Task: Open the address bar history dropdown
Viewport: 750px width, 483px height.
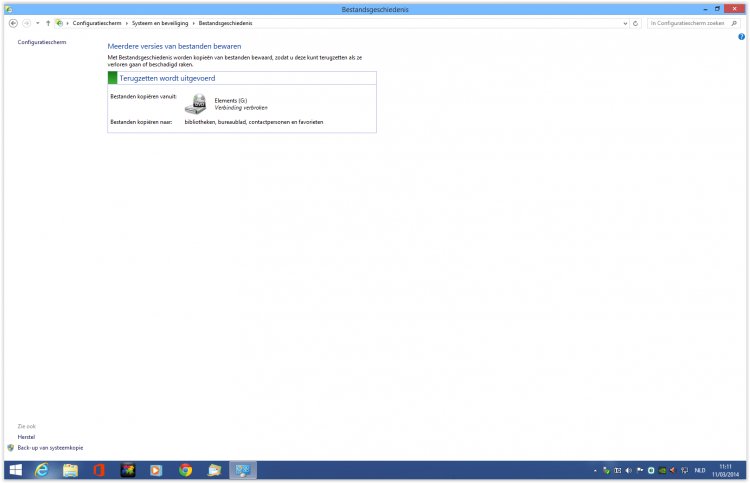Action: pos(625,23)
